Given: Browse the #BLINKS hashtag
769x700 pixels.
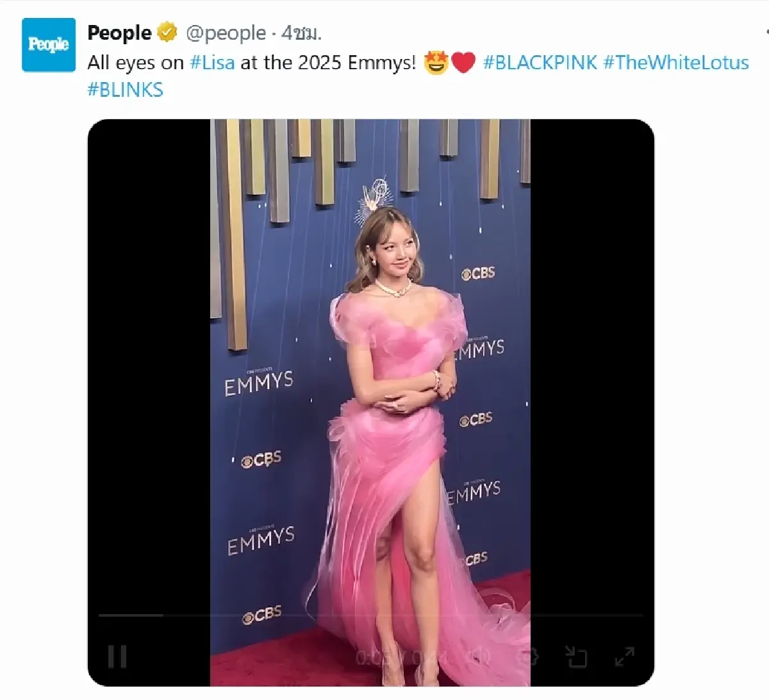Looking at the screenshot, I should (126, 90).
